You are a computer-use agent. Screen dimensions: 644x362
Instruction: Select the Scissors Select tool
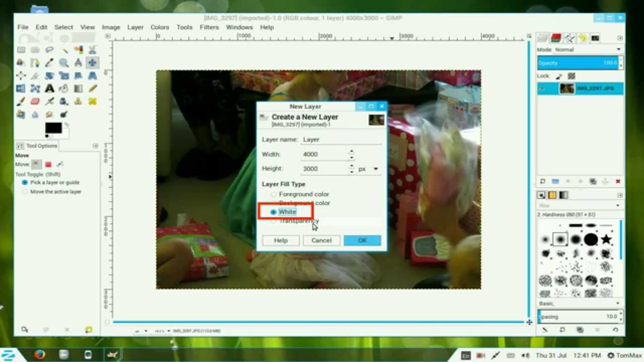pos(92,50)
